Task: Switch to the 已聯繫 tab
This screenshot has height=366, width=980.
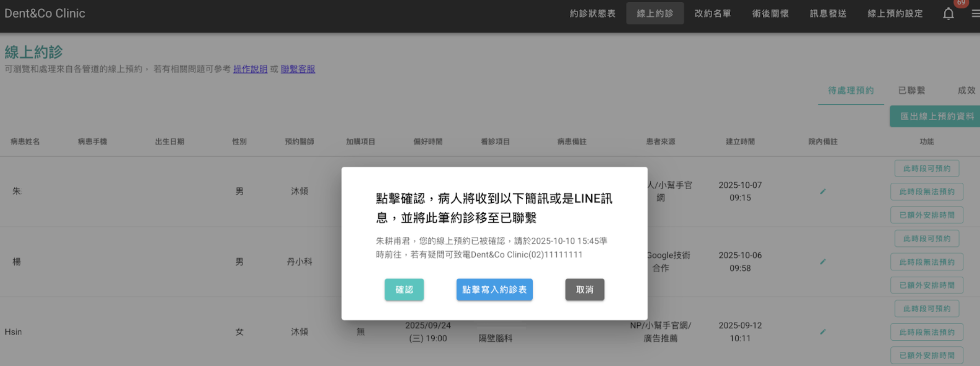Action: tap(912, 90)
